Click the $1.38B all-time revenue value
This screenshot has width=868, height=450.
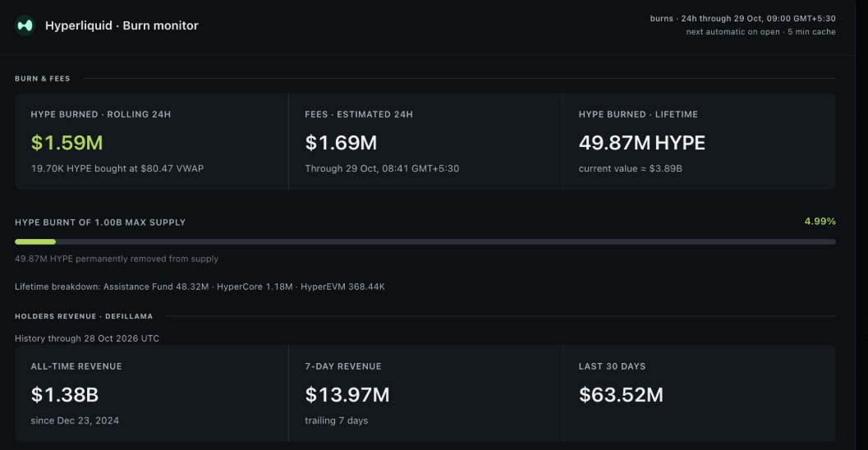(x=65, y=395)
